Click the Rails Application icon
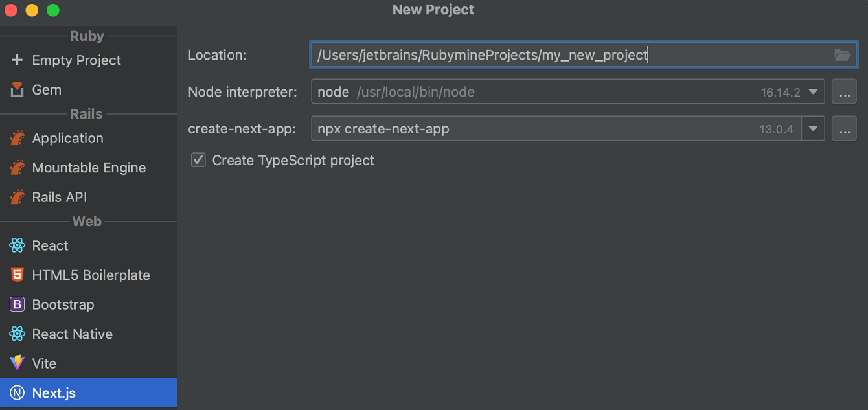 click(17, 139)
